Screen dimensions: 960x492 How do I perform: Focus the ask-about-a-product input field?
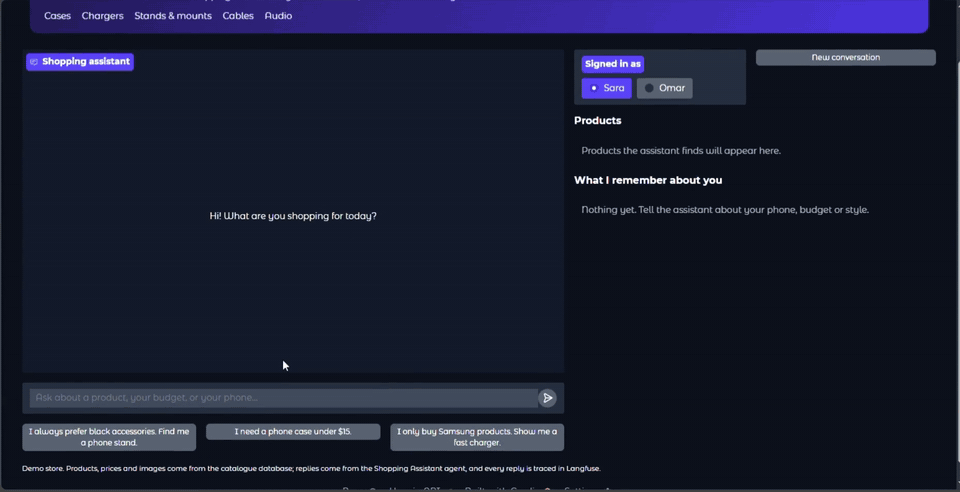(x=283, y=398)
